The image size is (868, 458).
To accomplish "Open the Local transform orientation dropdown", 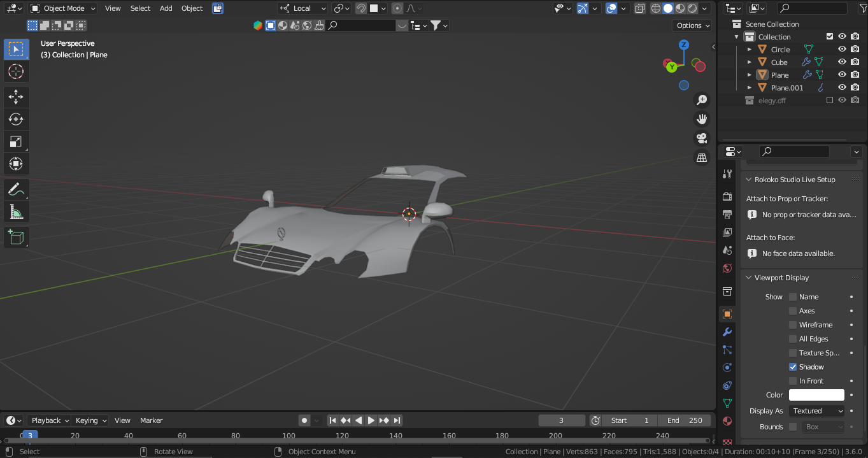I will pyautogui.click(x=302, y=8).
